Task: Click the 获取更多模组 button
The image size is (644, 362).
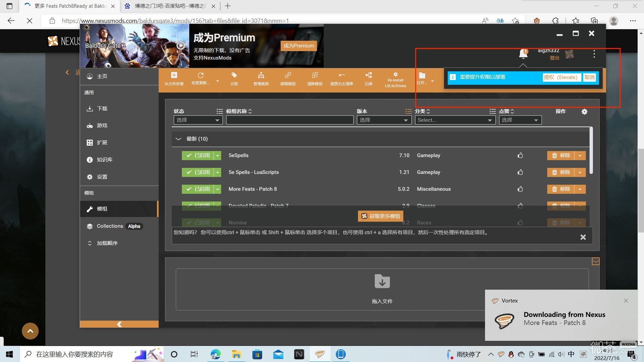Action: 381,216
